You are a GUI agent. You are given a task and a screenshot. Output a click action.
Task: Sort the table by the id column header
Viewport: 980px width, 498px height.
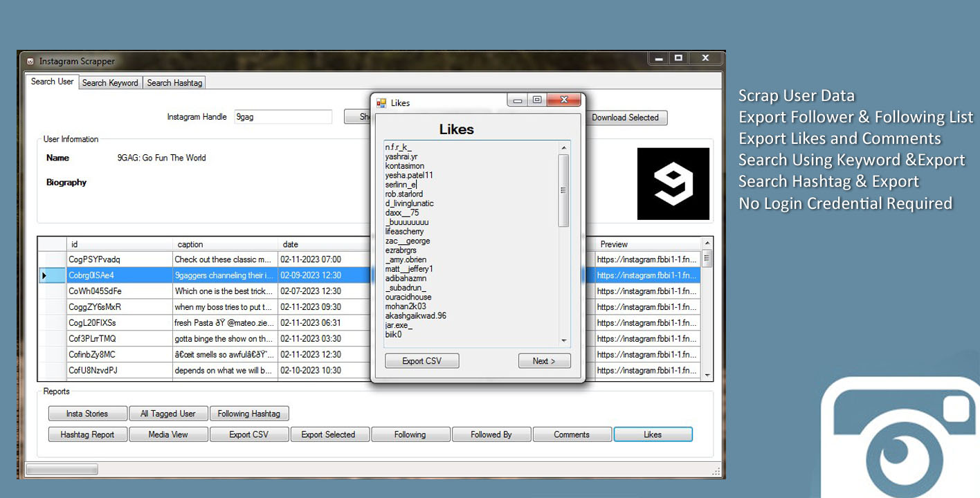119,244
